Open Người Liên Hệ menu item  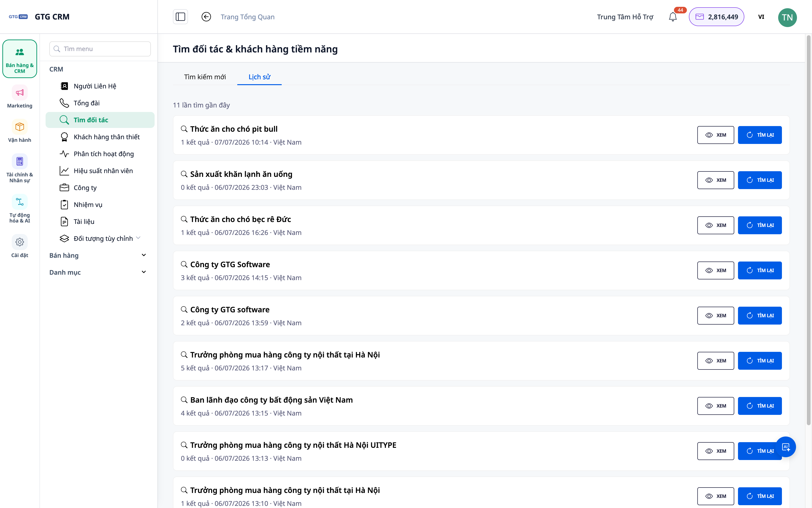coord(100,86)
